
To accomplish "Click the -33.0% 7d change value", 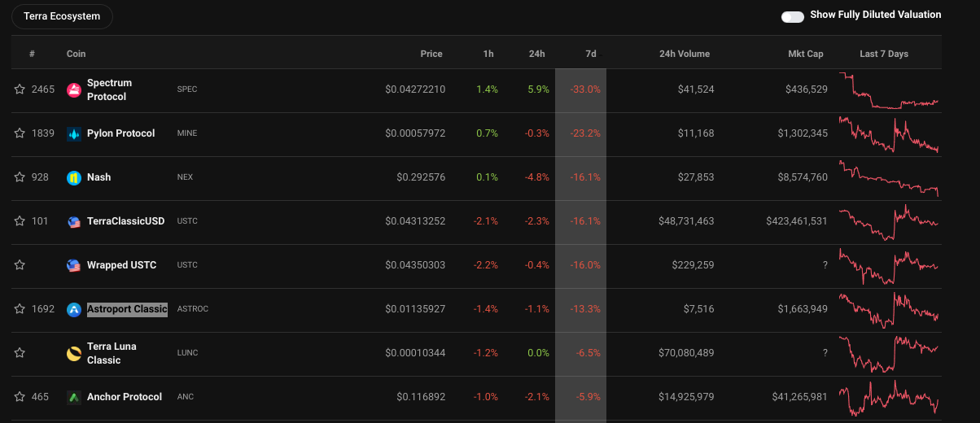I will 586,89.
